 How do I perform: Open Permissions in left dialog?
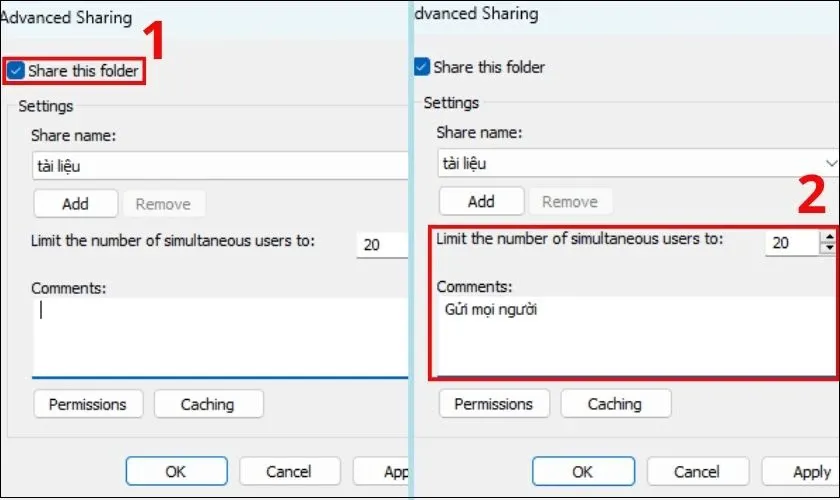click(x=88, y=404)
